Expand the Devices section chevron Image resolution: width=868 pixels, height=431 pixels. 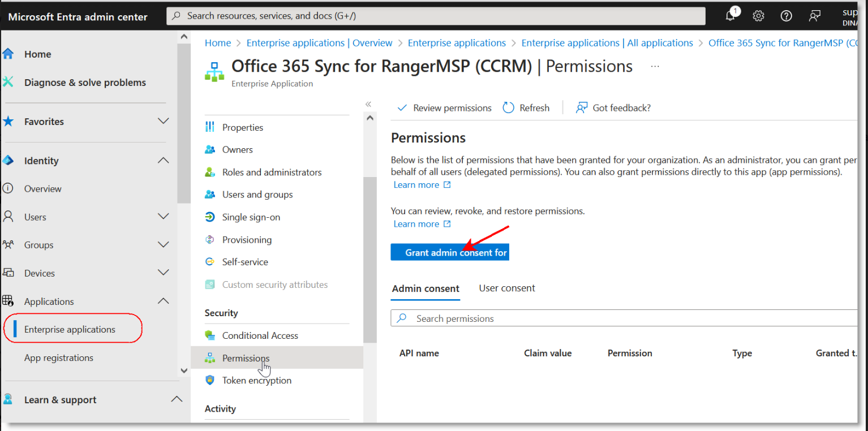point(163,273)
